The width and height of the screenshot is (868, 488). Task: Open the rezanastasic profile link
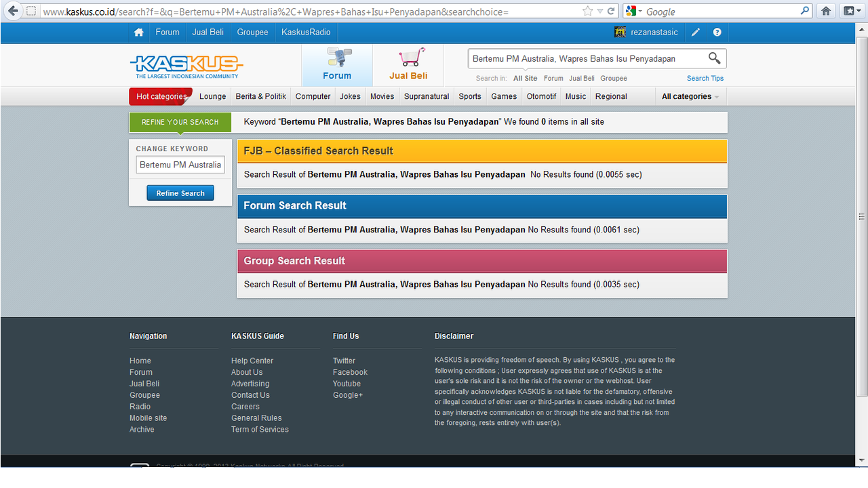(x=654, y=32)
